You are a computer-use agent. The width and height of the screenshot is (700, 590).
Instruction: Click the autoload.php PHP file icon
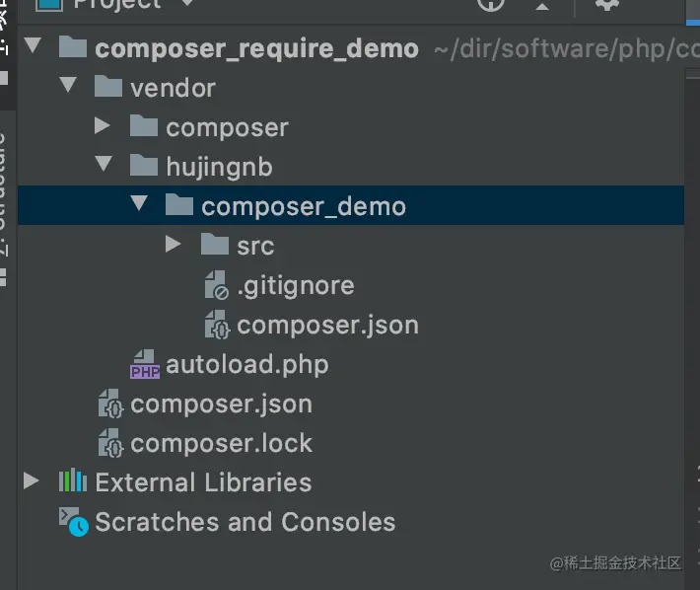click(145, 365)
